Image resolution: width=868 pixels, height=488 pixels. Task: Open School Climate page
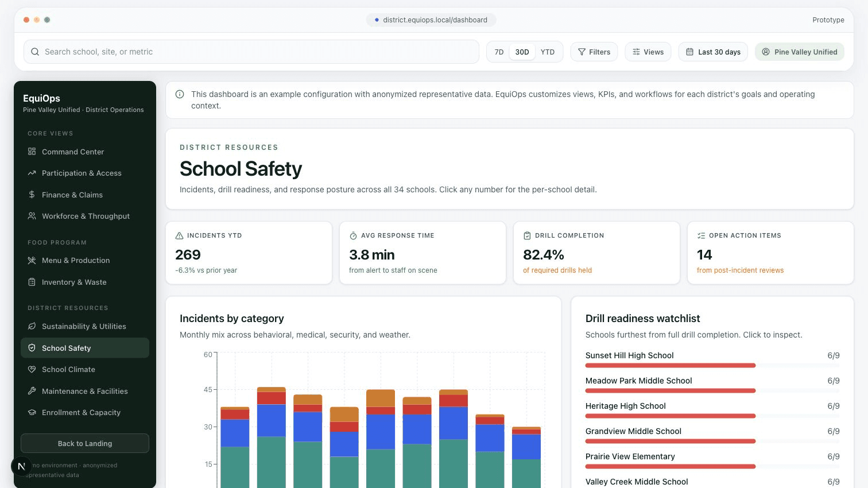85,369
